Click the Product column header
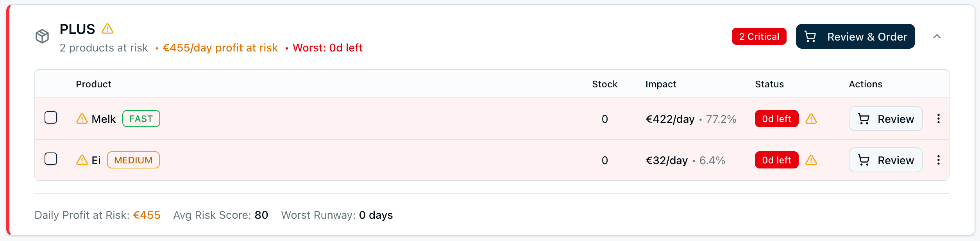The height and width of the screenshot is (241, 980). click(93, 84)
